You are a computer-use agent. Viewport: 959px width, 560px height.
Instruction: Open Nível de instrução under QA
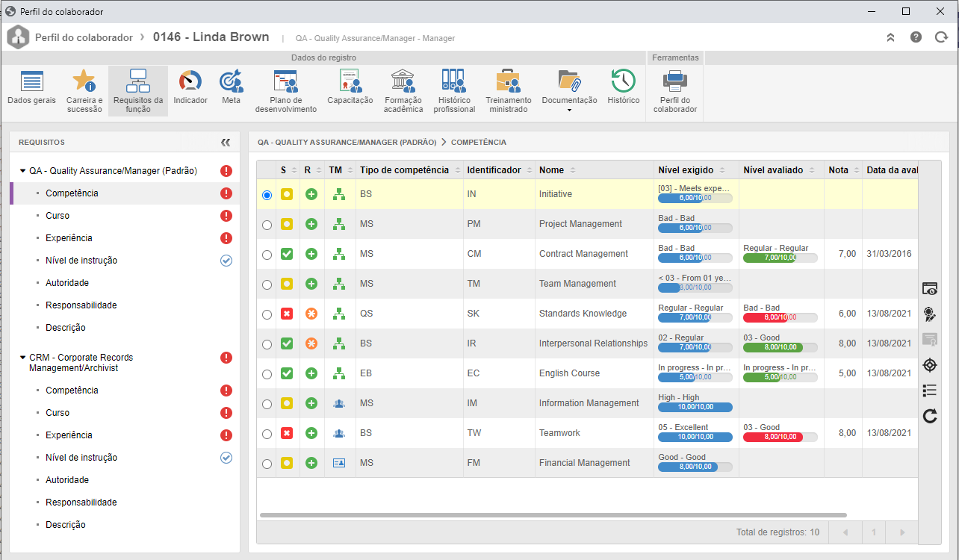(81, 261)
